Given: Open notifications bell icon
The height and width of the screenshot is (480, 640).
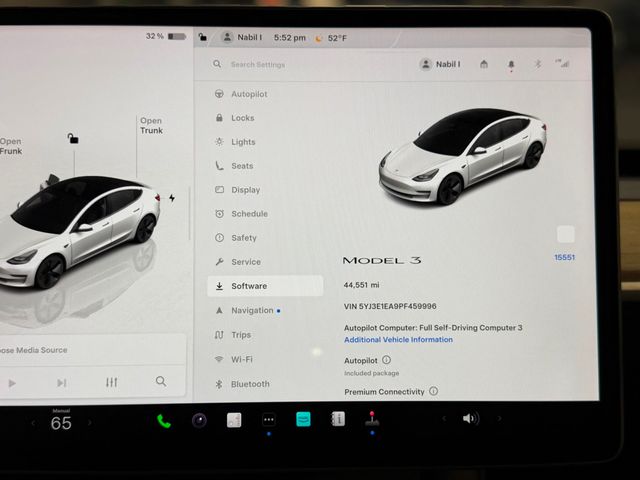Looking at the screenshot, I should pos(511,64).
